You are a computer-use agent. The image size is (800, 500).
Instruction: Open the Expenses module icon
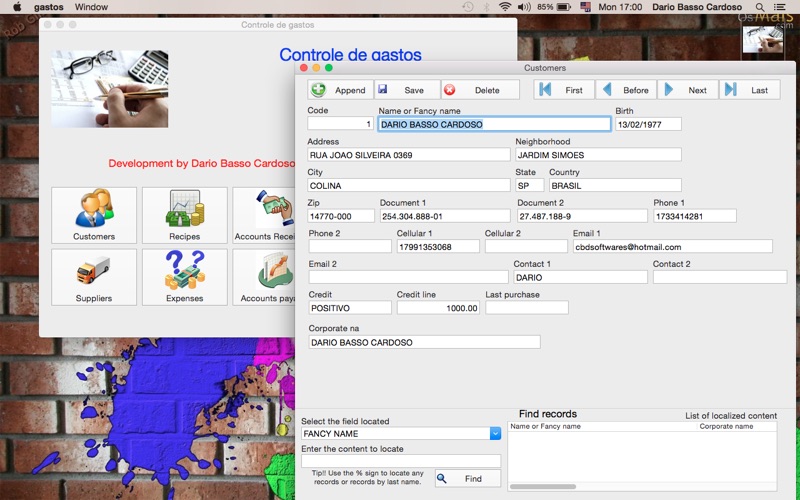click(185, 277)
